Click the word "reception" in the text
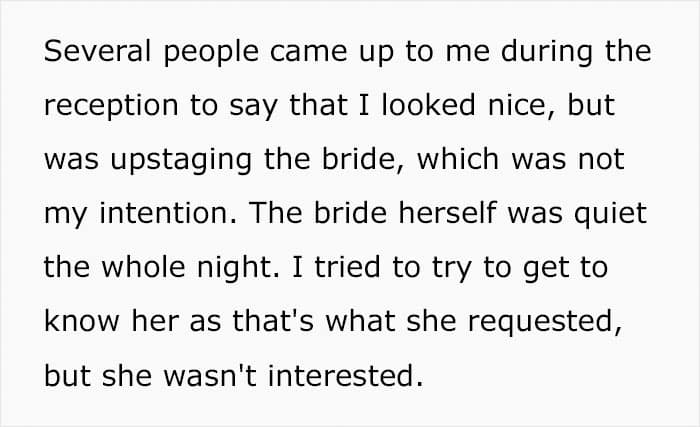Image resolution: width=700 pixels, height=427 pixels. pos(111,107)
